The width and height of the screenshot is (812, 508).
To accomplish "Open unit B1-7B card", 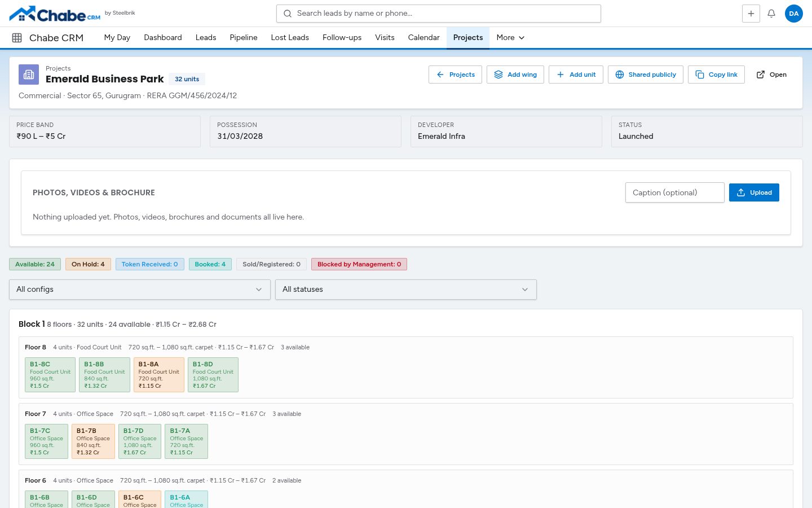I will (x=94, y=441).
